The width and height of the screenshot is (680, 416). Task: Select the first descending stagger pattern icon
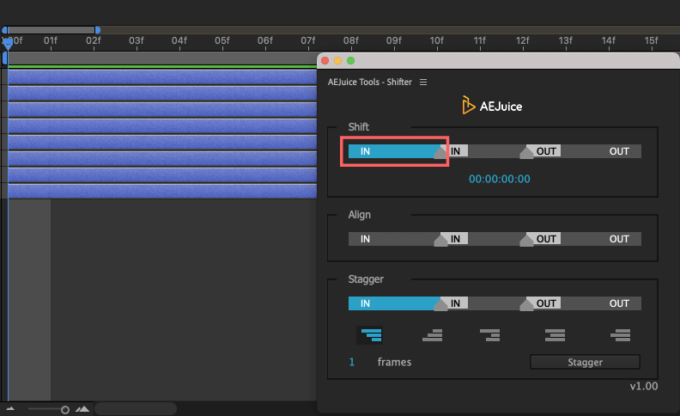pos(370,335)
